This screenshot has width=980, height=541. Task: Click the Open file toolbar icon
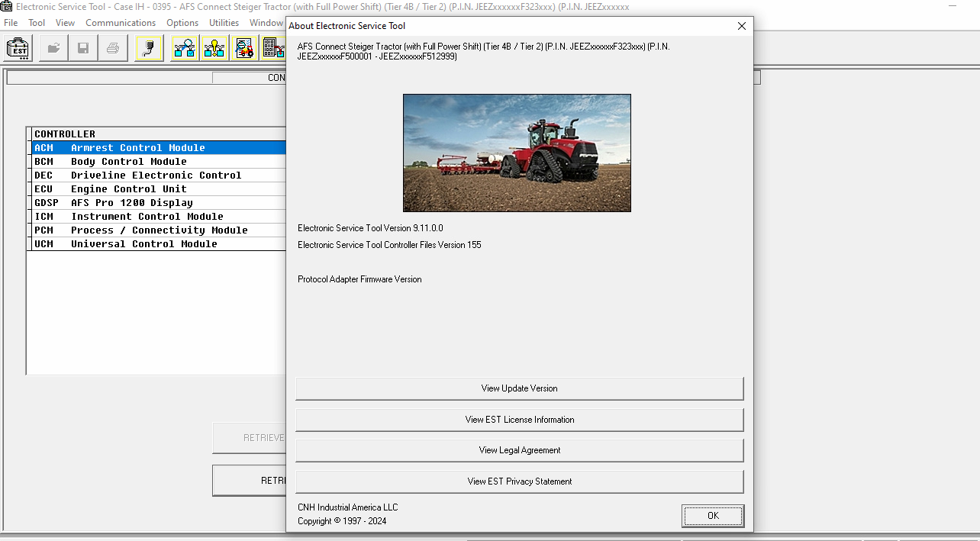[53, 47]
